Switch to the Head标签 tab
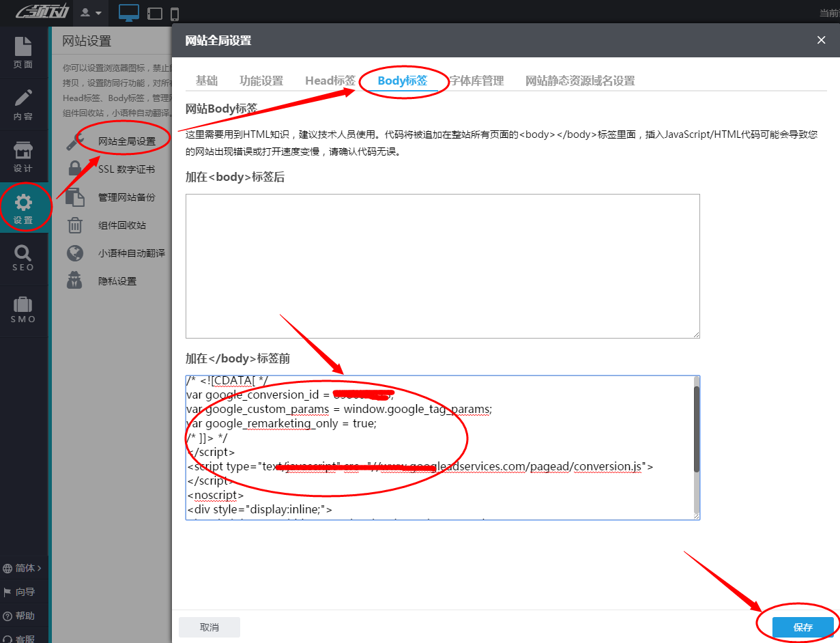This screenshot has height=643, width=840. pos(330,80)
